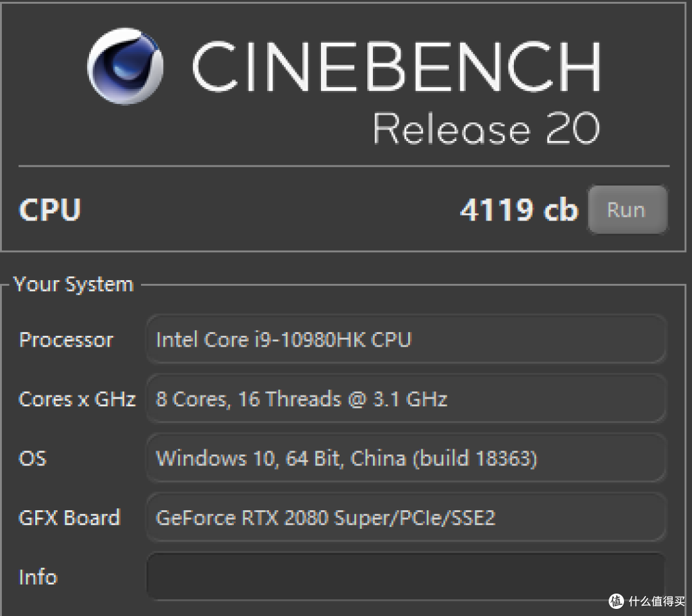The image size is (692, 616).
Task: Click the Your System group heading
Action: pyautogui.click(x=73, y=285)
